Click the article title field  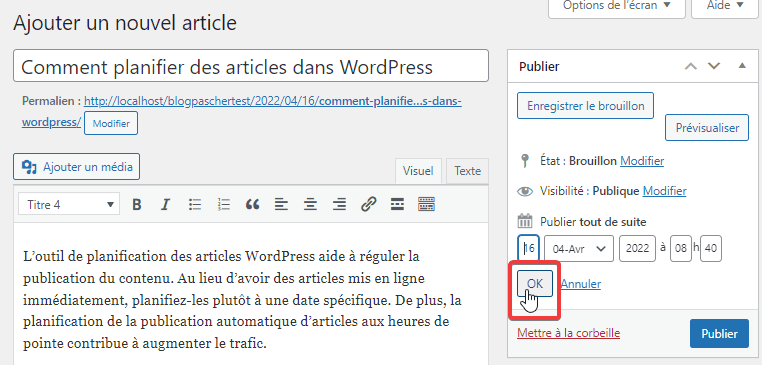click(x=251, y=66)
